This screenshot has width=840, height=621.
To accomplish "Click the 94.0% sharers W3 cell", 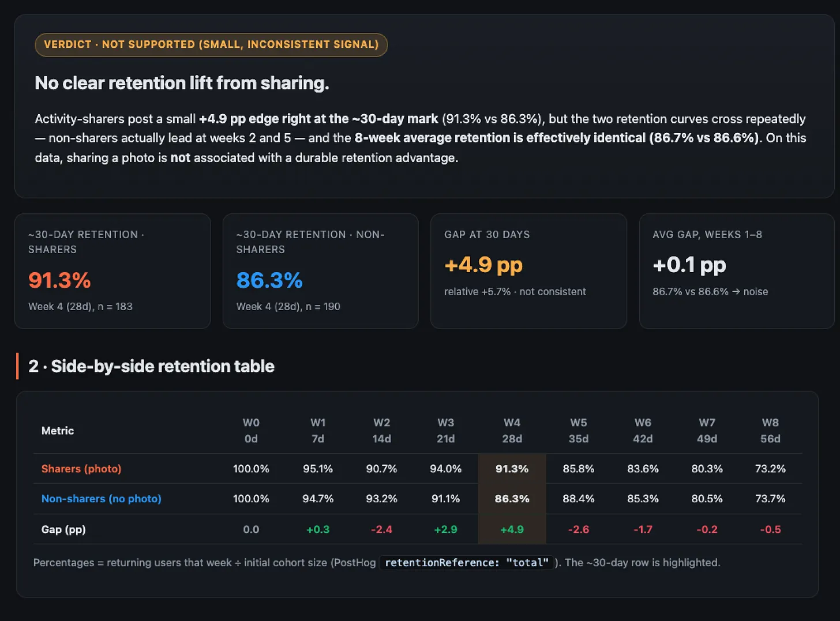I will (445, 469).
